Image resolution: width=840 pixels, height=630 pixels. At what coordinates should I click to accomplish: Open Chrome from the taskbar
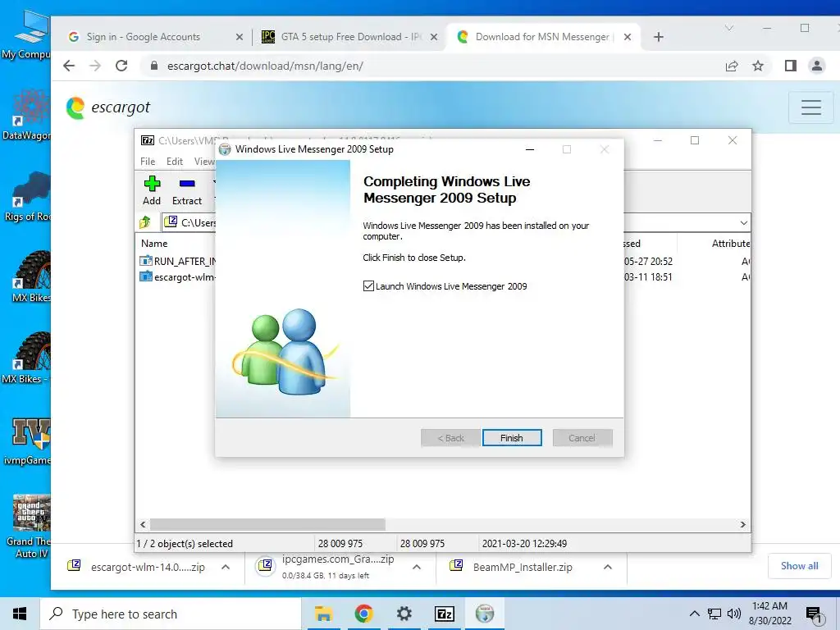(363, 614)
